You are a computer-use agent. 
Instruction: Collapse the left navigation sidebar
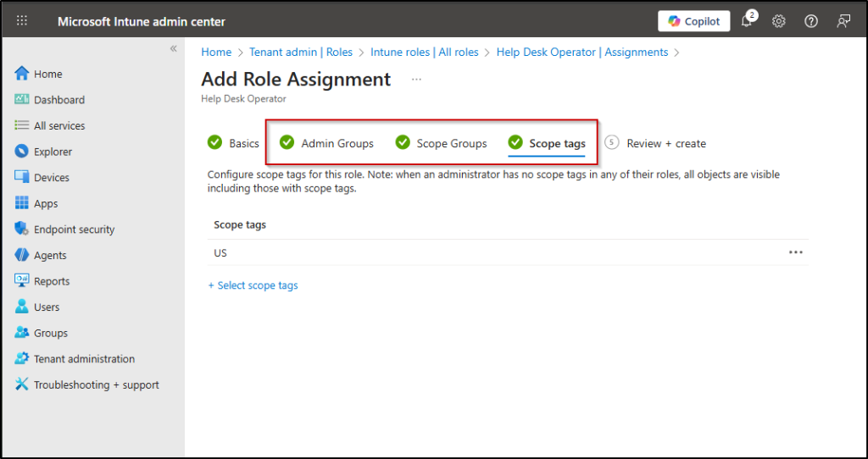(173, 49)
